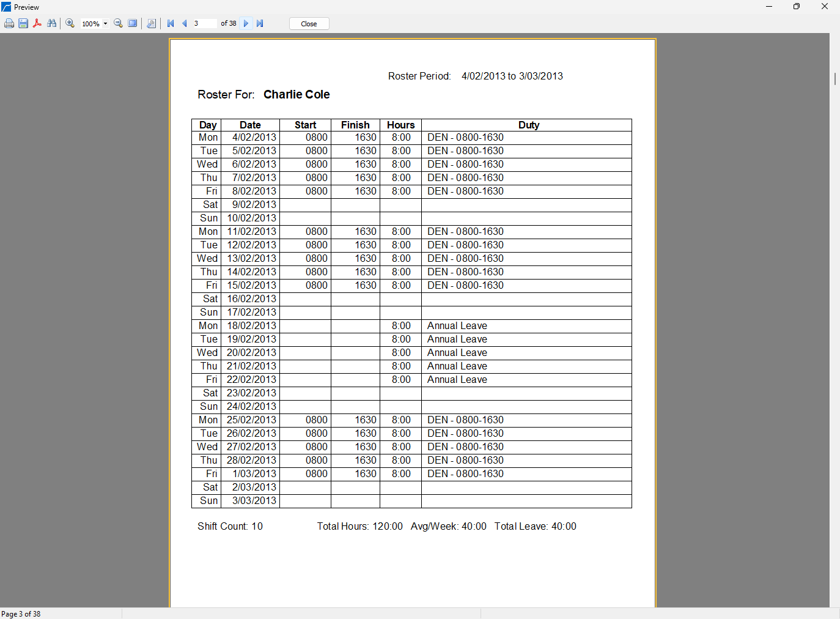The height and width of the screenshot is (619, 840).
Task: Minimize the Preview window
Action: tap(768, 7)
